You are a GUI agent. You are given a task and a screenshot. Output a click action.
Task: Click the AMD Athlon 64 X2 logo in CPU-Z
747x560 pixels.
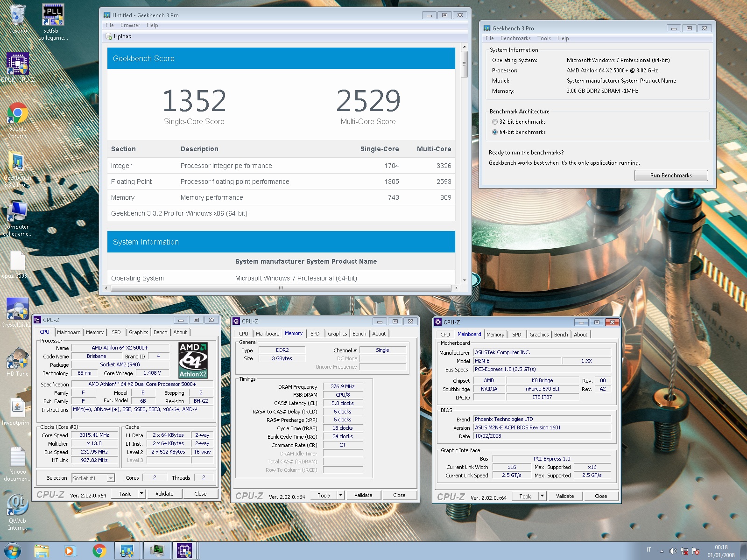[x=193, y=360]
